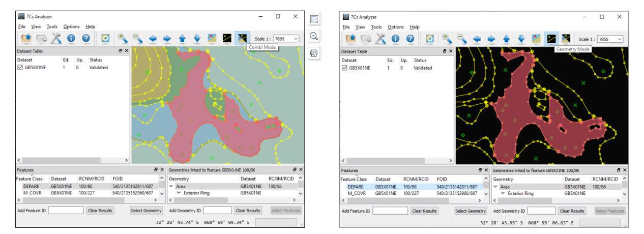Toggle GB5X01NE checkbox in left window
644x234 pixels.
pos(20,67)
